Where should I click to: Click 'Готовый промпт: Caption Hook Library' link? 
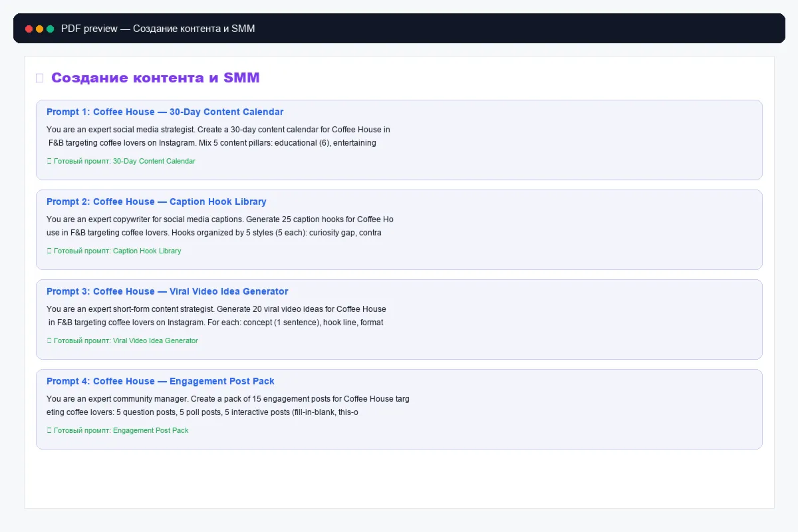117,251
